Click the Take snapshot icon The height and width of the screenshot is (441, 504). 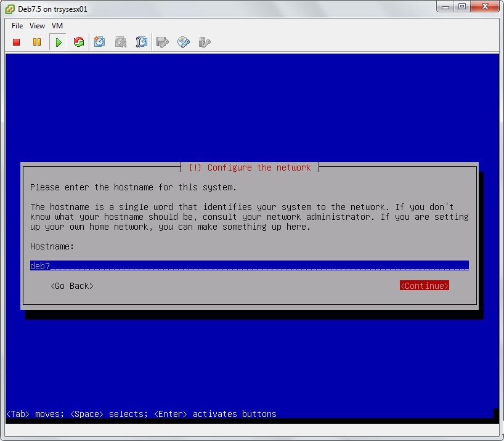(x=100, y=42)
